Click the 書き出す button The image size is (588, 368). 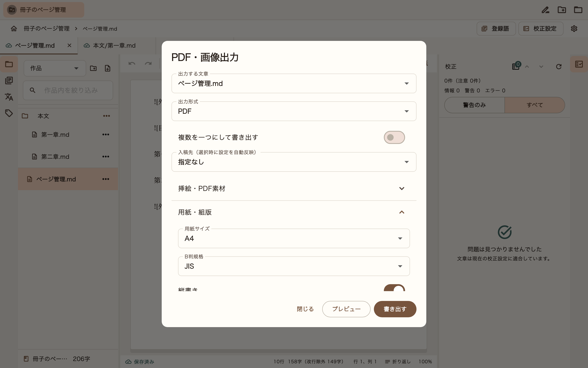395,309
